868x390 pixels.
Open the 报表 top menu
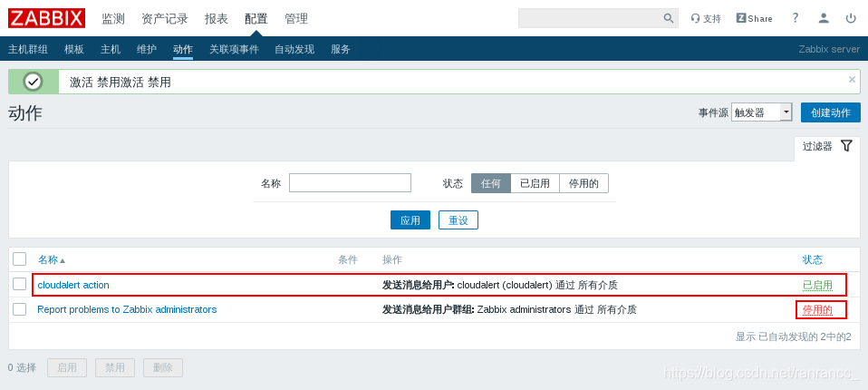[216, 19]
